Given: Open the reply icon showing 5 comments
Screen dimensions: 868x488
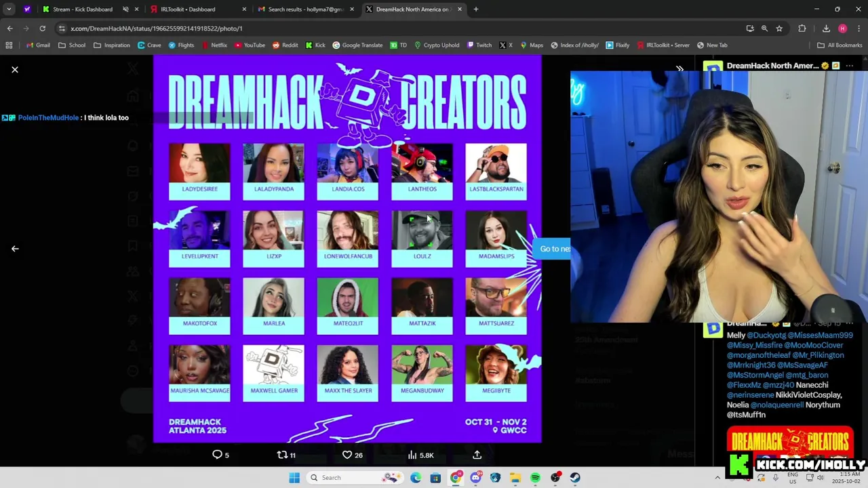Looking at the screenshot, I should tap(221, 455).
